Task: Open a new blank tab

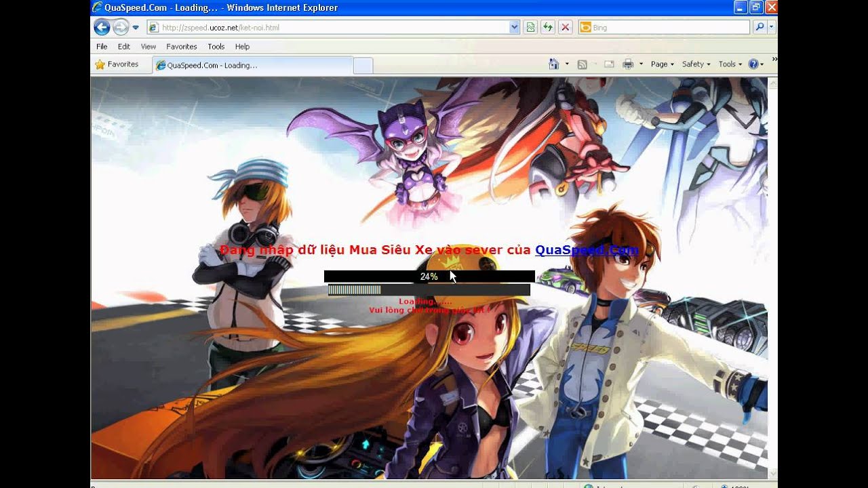Action: click(363, 66)
